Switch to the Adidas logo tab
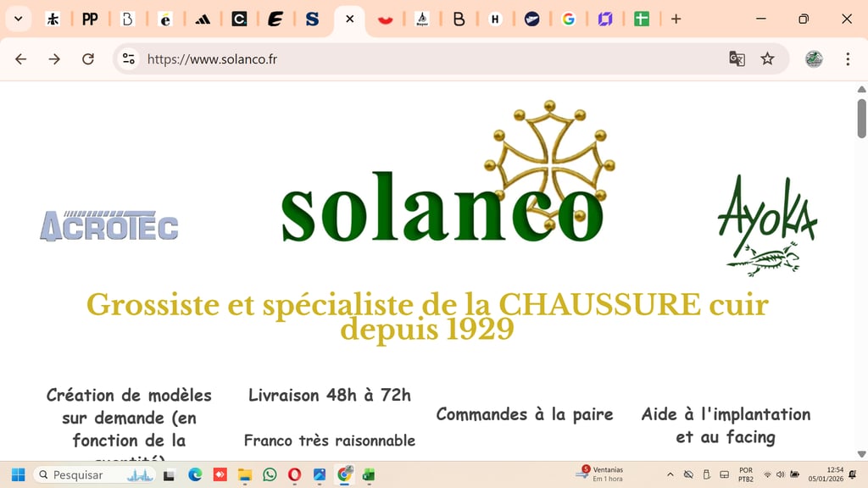This screenshot has width=868, height=488. pyautogui.click(x=203, y=19)
